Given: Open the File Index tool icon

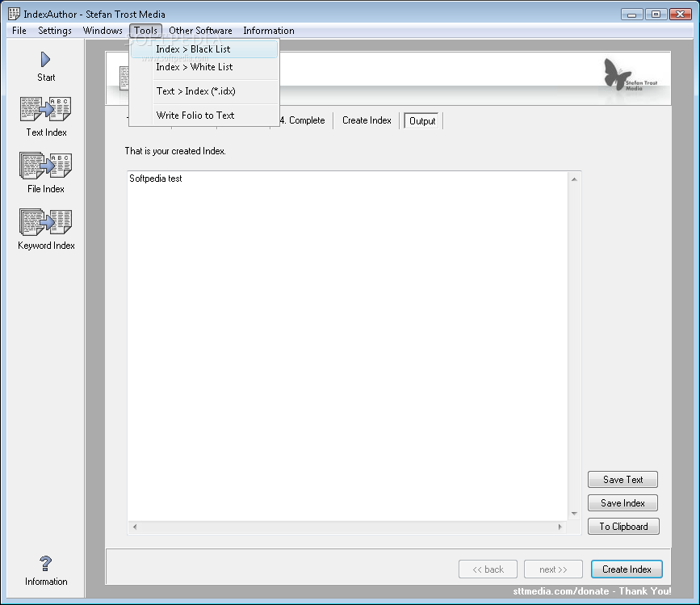Looking at the screenshot, I should (x=45, y=166).
